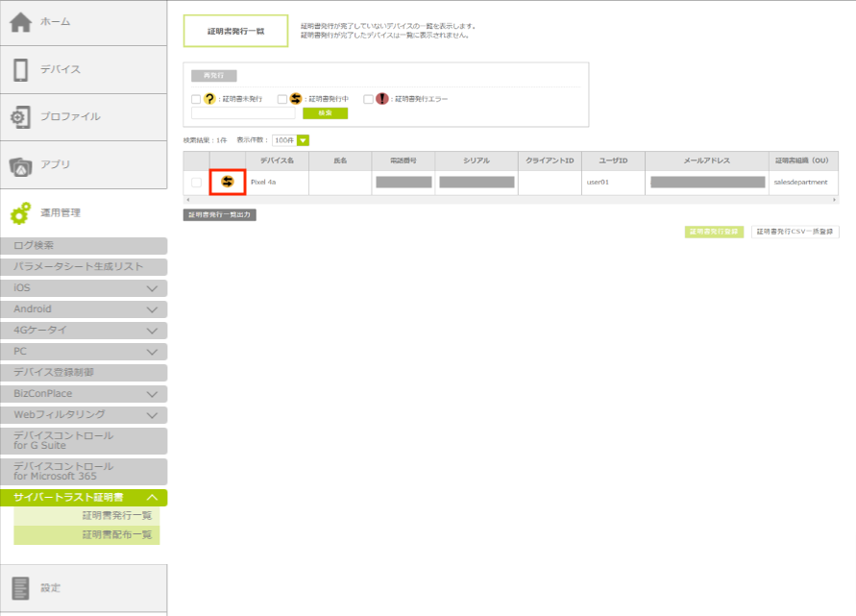856x616 pixels.
Task: Tick the 証明書発行エラー filter checkbox
Action: 369,99
